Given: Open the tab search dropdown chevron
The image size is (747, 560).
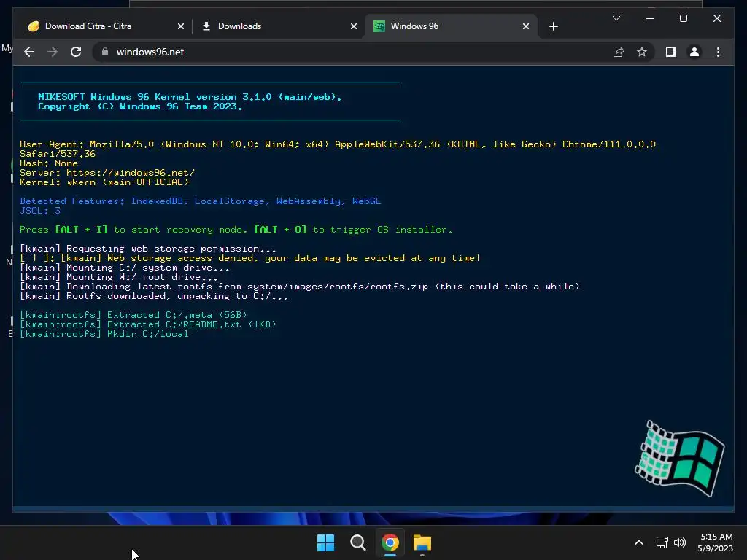Looking at the screenshot, I should [x=616, y=18].
